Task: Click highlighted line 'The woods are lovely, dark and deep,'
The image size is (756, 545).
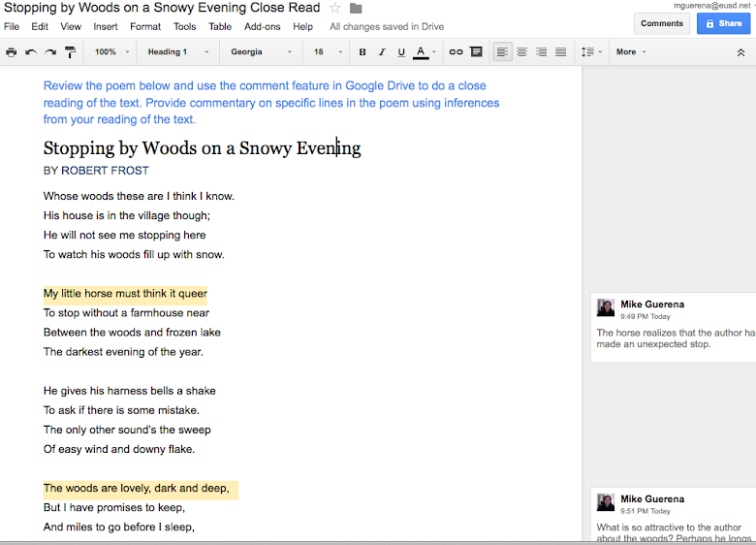Action: tap(137, 489)
